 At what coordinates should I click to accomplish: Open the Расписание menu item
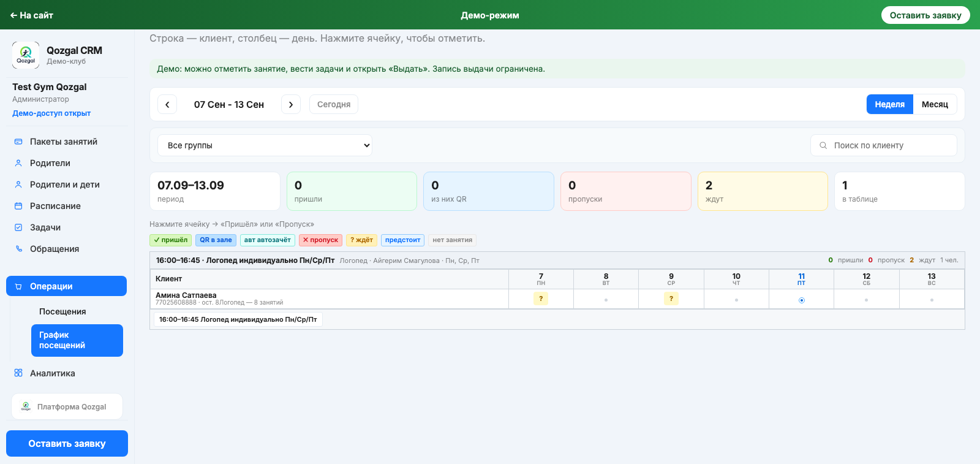tap(66, 206)
